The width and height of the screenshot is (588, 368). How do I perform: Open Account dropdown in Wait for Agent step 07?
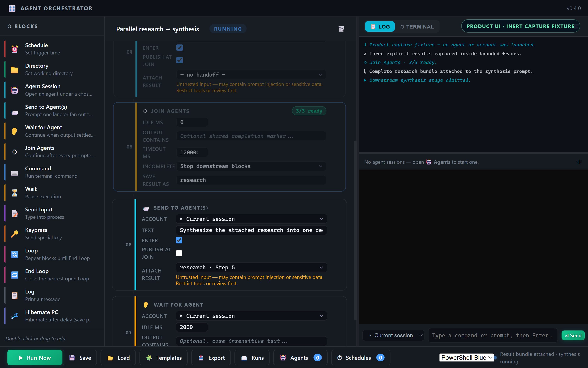pyautogui.click(x=251, y=316)
